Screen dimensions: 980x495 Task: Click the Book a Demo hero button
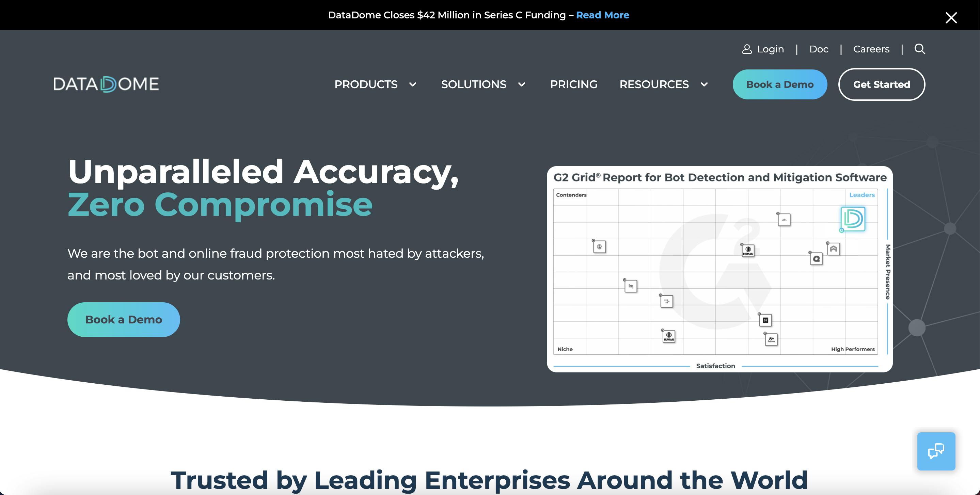point(124,319)
